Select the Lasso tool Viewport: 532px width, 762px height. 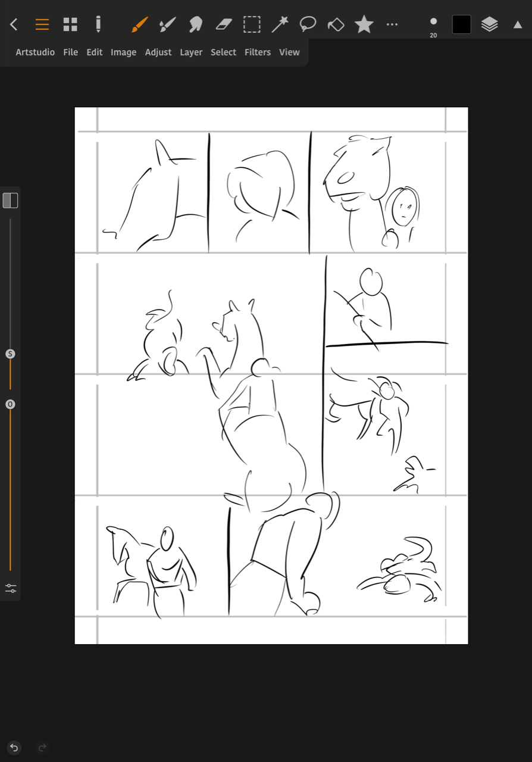tap(308, 24)
